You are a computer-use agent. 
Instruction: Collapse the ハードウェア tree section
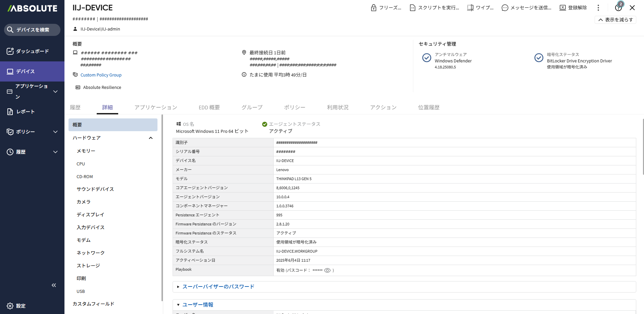tap(151, 138)
